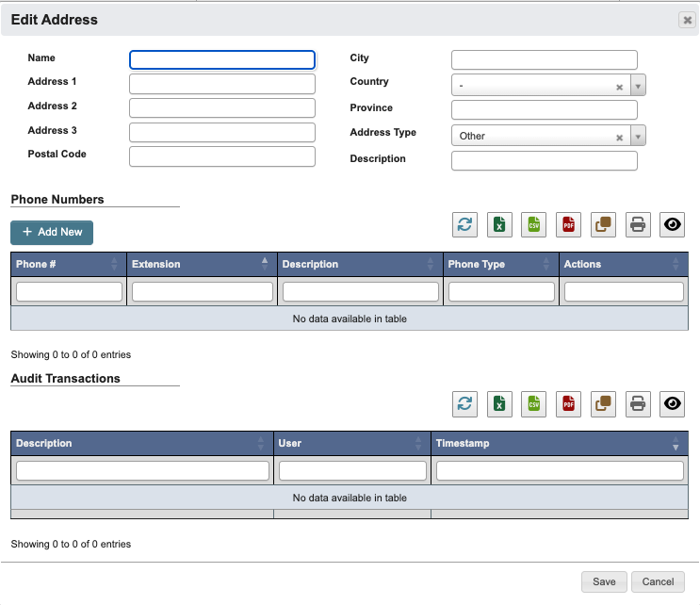Copy Phone Numbers table data
Image resolution: width=700 pixels, height=605 pixels.
pyautogui.click(x=603, y=224)
